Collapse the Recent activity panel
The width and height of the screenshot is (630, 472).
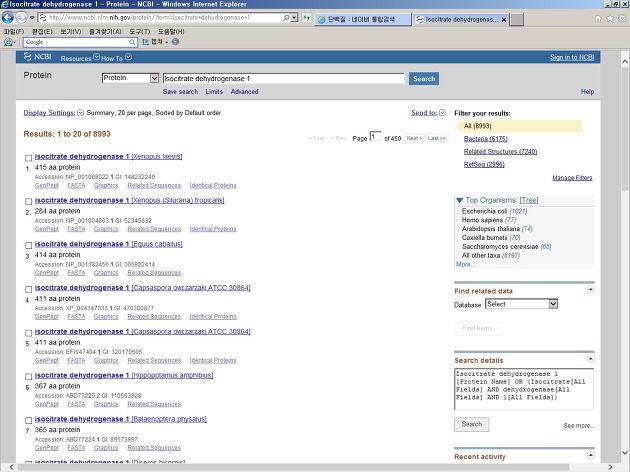point(590,455)
